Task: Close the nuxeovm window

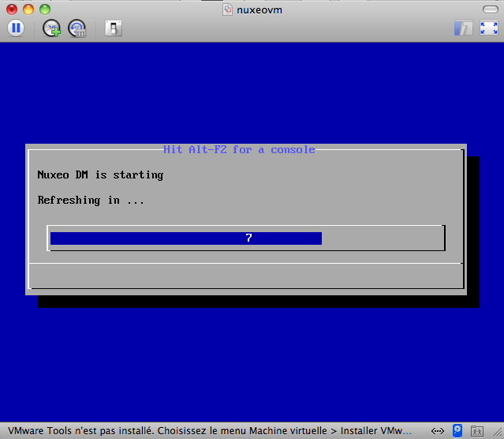Action: tap(12, 9)
